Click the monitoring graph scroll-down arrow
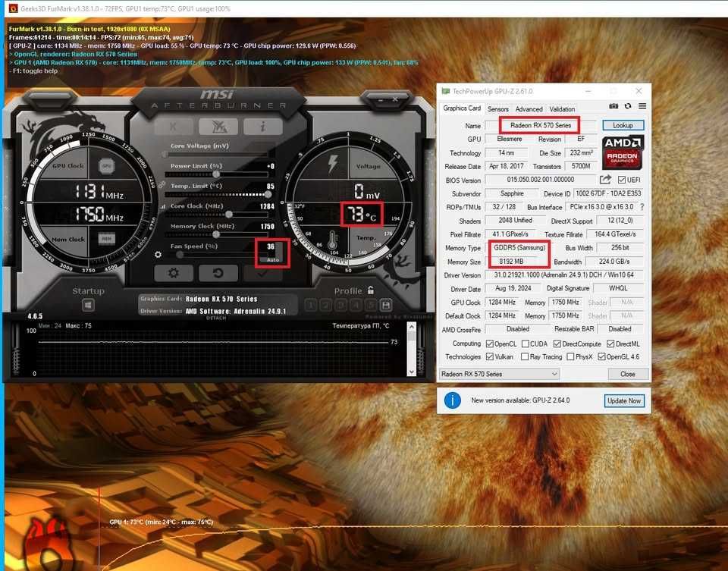The height and width of the screenshot is (571, 728). [x=411, y=372]
